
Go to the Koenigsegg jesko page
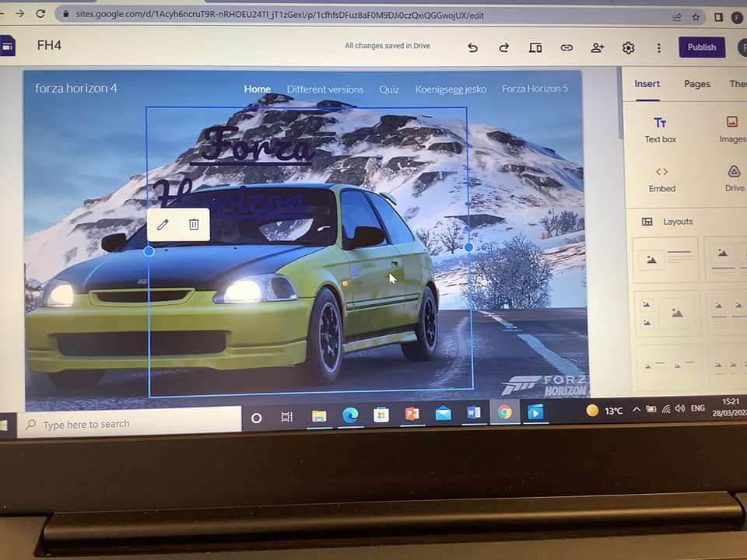coord(451,89)
